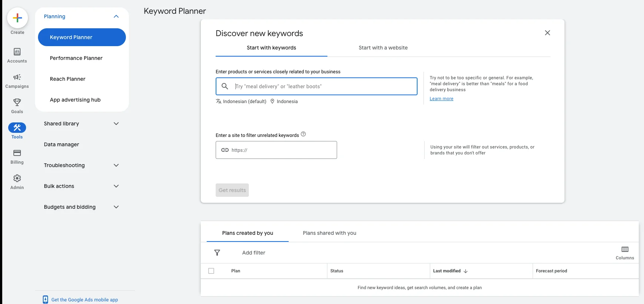Open the Campaigns megaphone icon
The image size is (644, 304).
(17, 77)
